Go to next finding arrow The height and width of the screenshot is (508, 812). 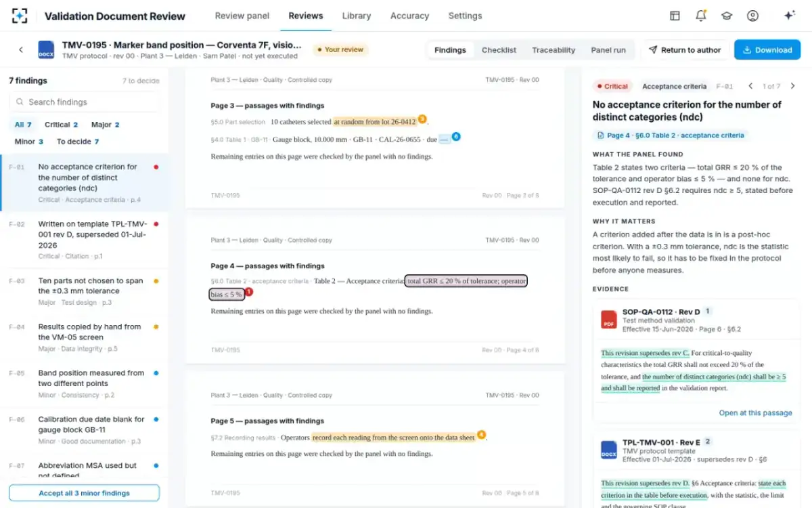[x=793, y=86]
